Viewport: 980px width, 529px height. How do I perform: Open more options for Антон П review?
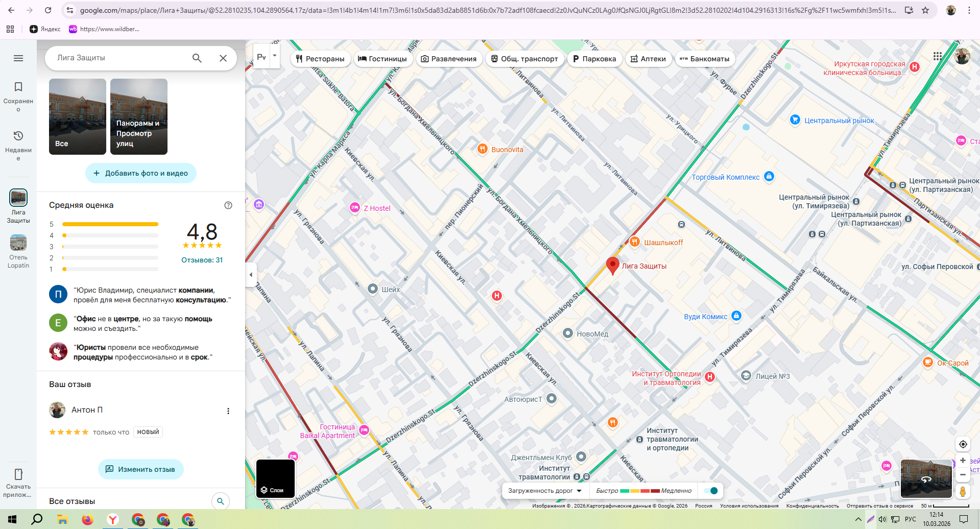tap(228, 411)
